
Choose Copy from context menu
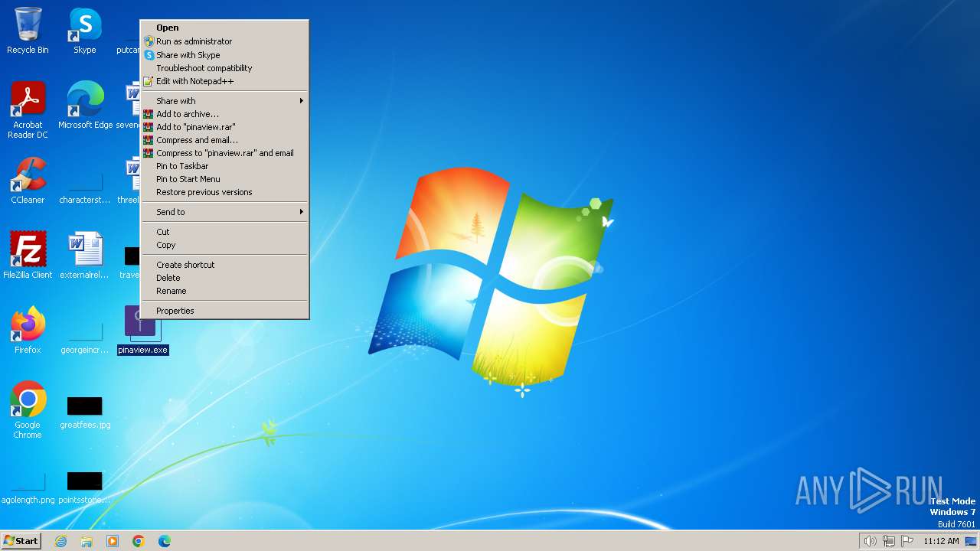[x=225, y=245]
